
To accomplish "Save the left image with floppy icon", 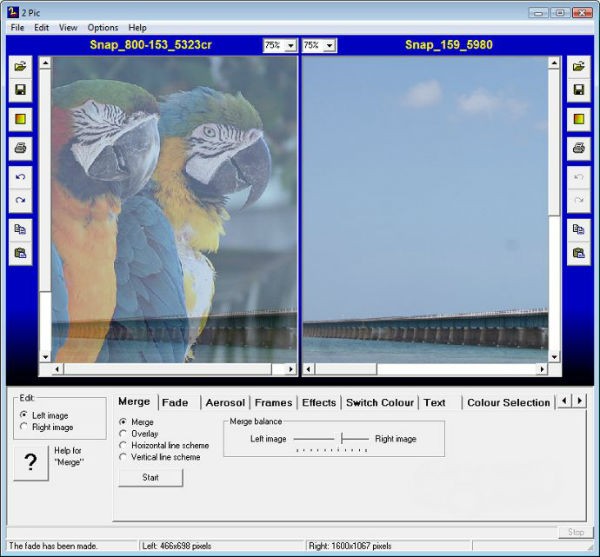I will (x=21, y=90).
